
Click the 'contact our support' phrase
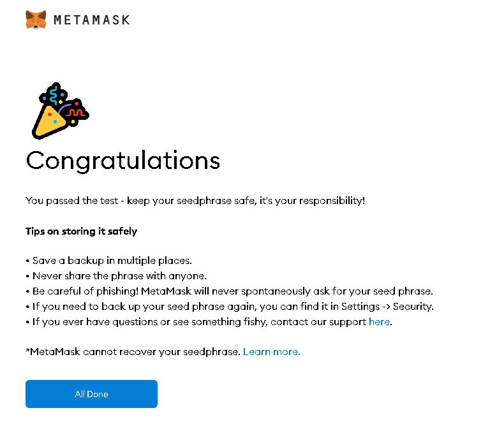(x=318, y=322)
